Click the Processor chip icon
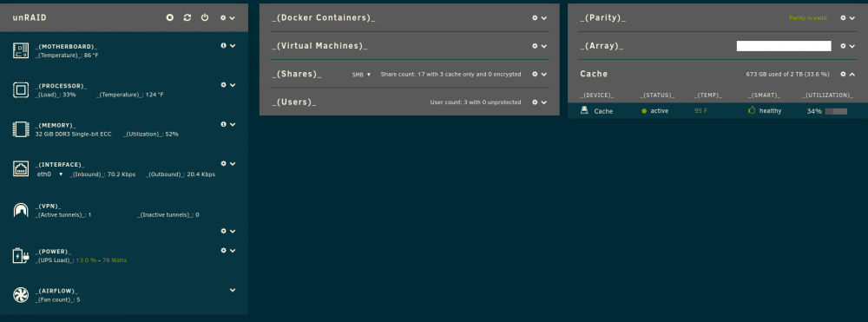This screenshot has height=322, width=868. (21, 90)
